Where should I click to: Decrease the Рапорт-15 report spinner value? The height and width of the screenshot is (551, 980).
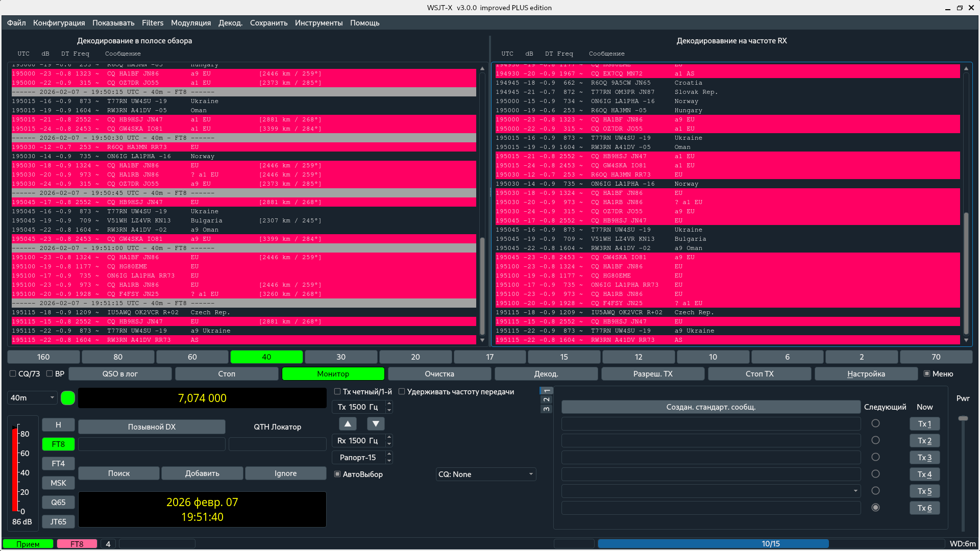389,461
